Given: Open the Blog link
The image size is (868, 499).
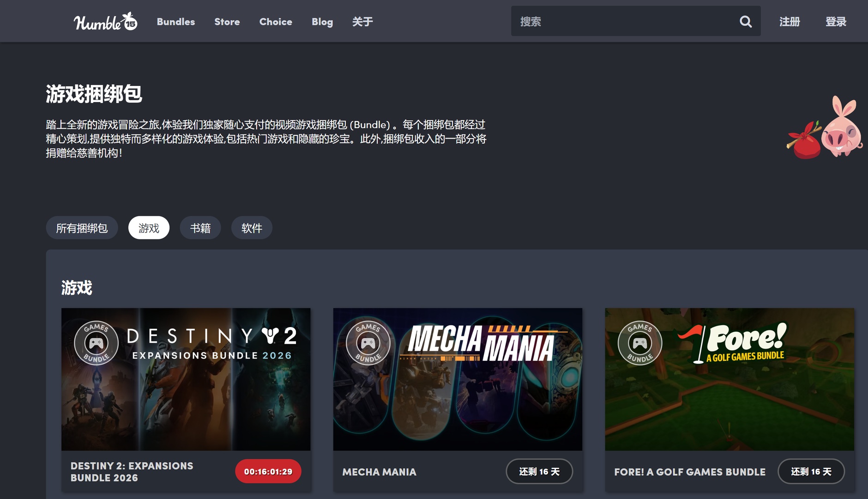Looking at the screenshot, I should point(322,22).
